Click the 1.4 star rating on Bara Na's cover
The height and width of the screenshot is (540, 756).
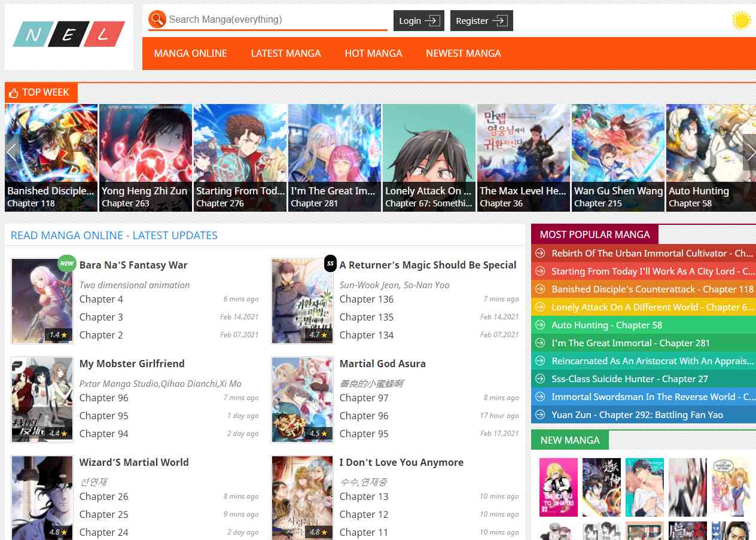click(x=59, y=335)
